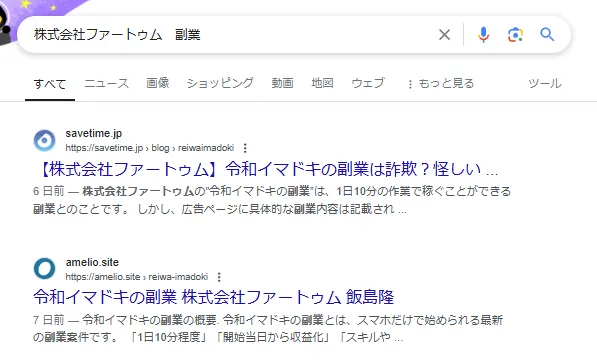597x360 pixels.
Task: Expand the もっと見る menu
Action: 441,83
